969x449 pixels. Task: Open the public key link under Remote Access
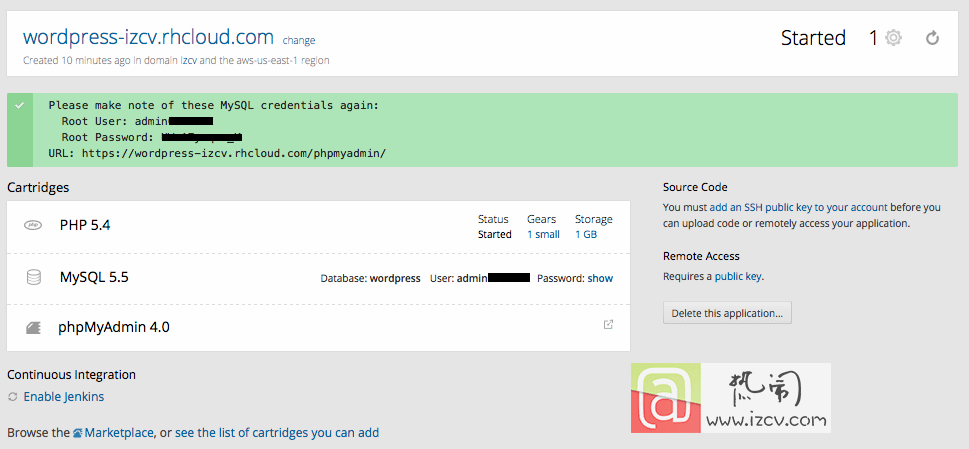pyautogui.click(x=738, y=277)
